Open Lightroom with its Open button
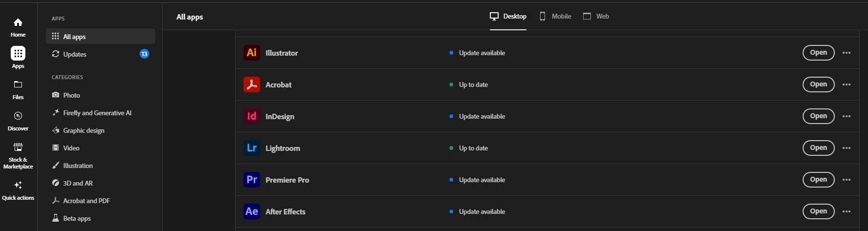The width and height of the screenshot is (868, 231). tap(819, 148)
